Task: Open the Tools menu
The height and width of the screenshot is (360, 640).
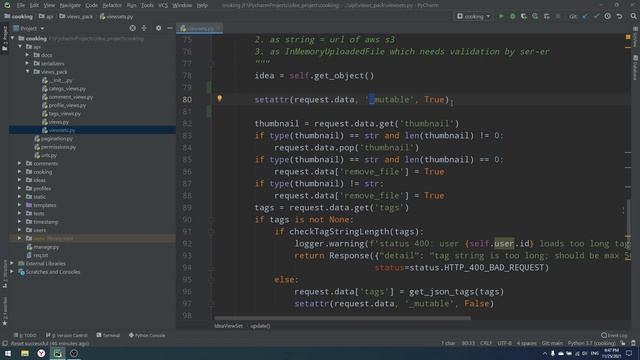Action: (x=147, y=5)
